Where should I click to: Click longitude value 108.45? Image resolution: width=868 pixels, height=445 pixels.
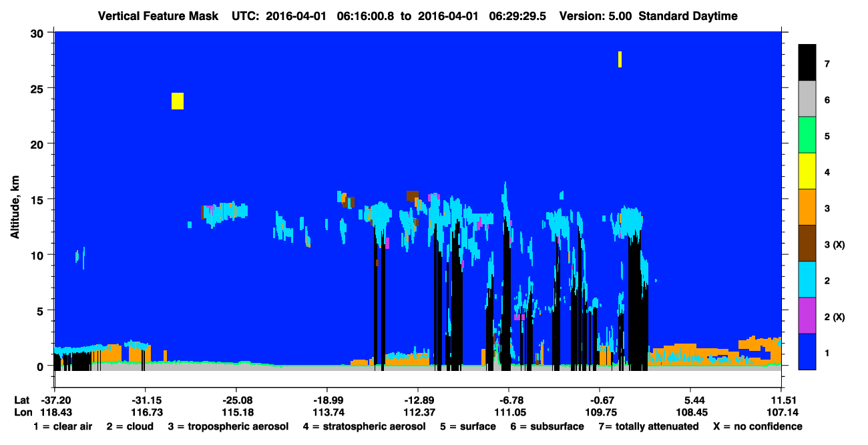(690, 412)
